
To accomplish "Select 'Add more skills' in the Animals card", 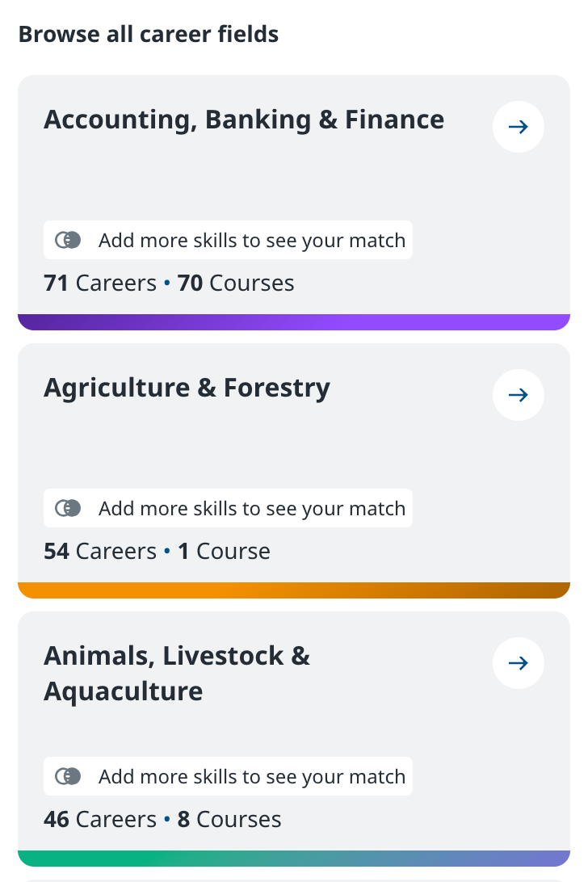I will [x=251, y=776].
